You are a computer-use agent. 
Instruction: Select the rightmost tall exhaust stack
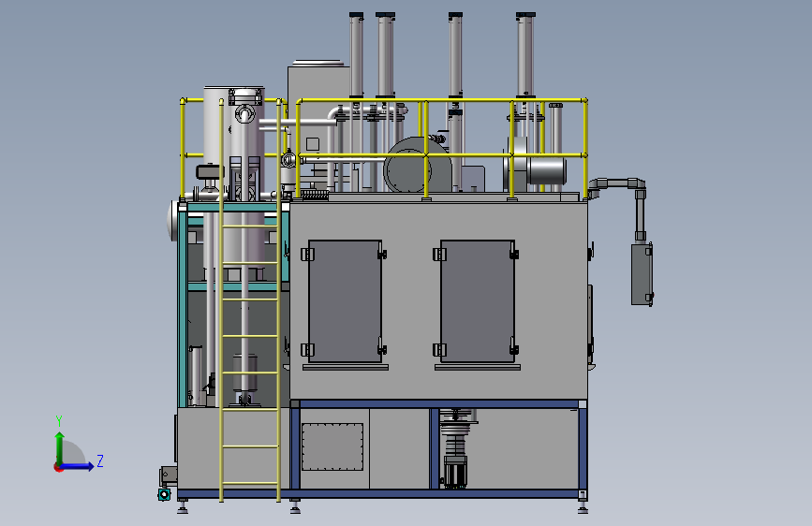(525, 55)
